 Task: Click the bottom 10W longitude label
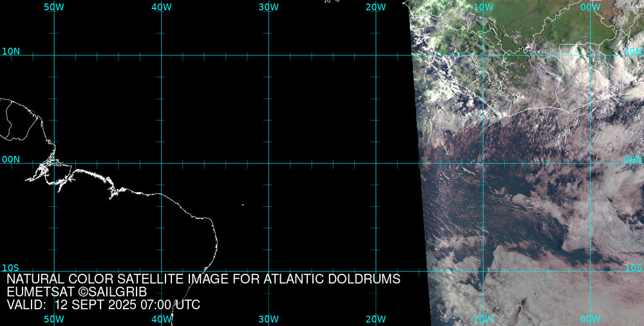pos(484,319)
